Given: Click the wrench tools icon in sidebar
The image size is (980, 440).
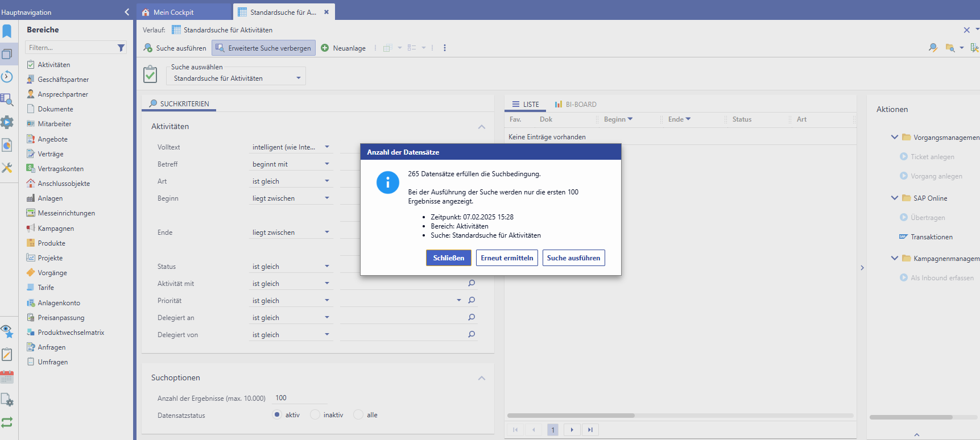Looking at the screenshot, I should coord(7,168).
